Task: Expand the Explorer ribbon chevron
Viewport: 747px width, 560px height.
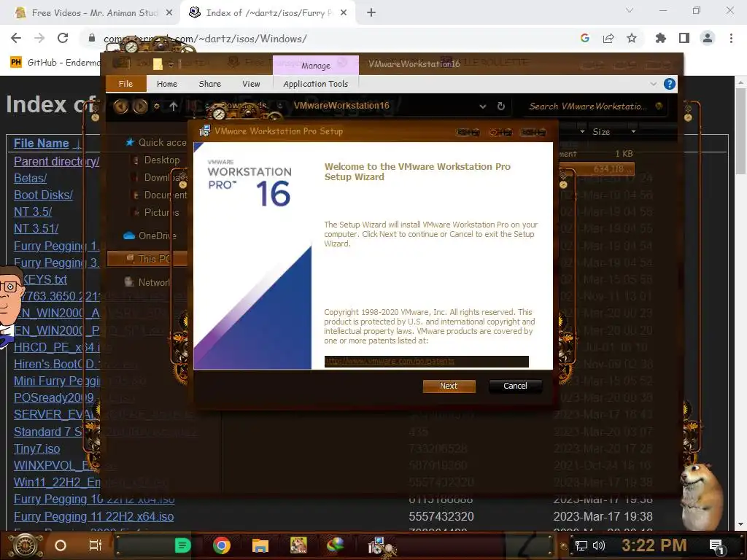Action: click(653, 84)
